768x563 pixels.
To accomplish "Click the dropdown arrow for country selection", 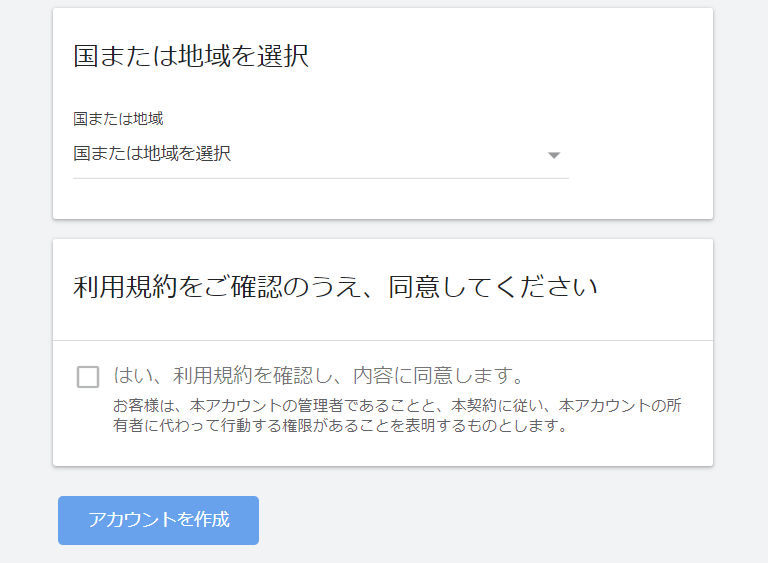I will point(554,155).
